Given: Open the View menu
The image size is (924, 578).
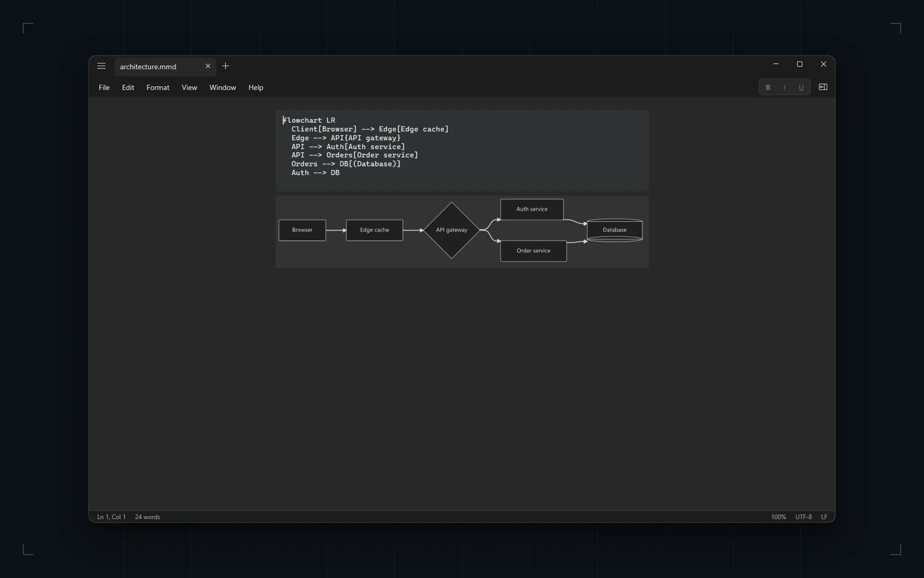Looking at the screenshot, I should [189, 87].
